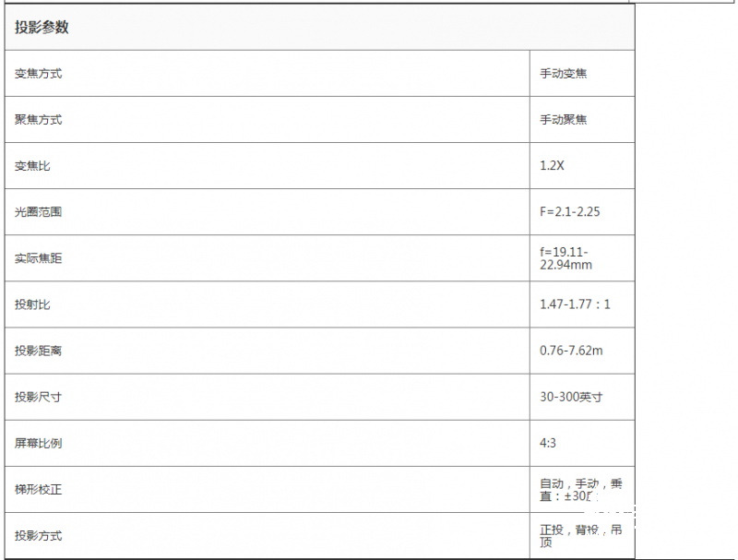Select the 变焦比 label
This screenshot has height=560, width=738.
point(32,166)
